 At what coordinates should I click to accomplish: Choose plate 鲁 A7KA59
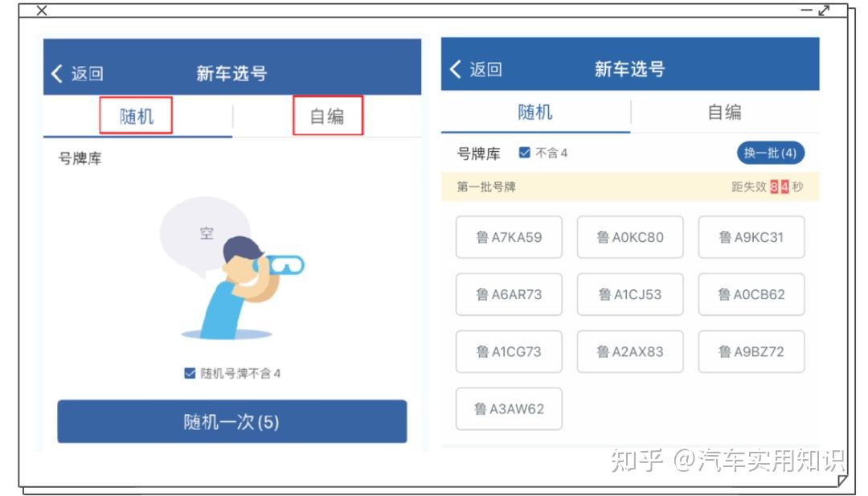pos(509,237)
